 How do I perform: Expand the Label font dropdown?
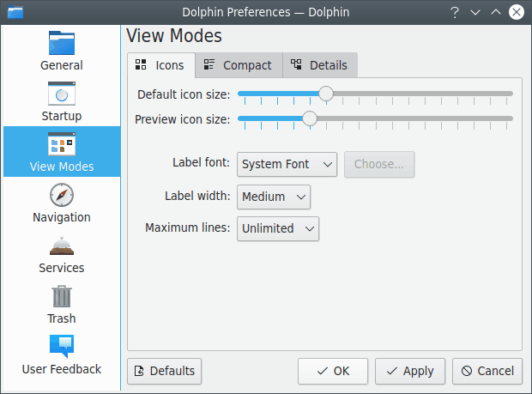(x=287, y=164)
